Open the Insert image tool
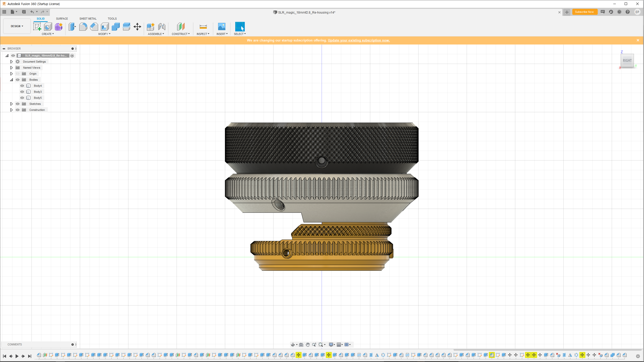 pyautogui.click(x=222, y=26)
